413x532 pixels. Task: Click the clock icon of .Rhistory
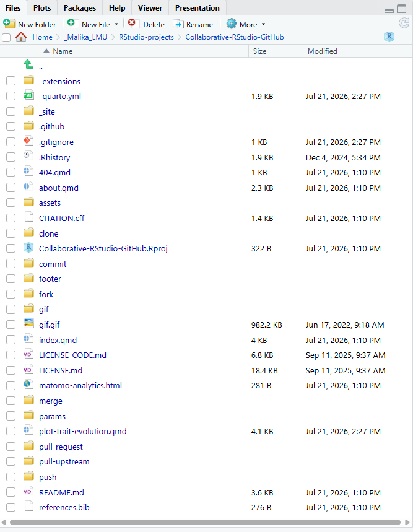pyautogui.click(x=28, y=156)
